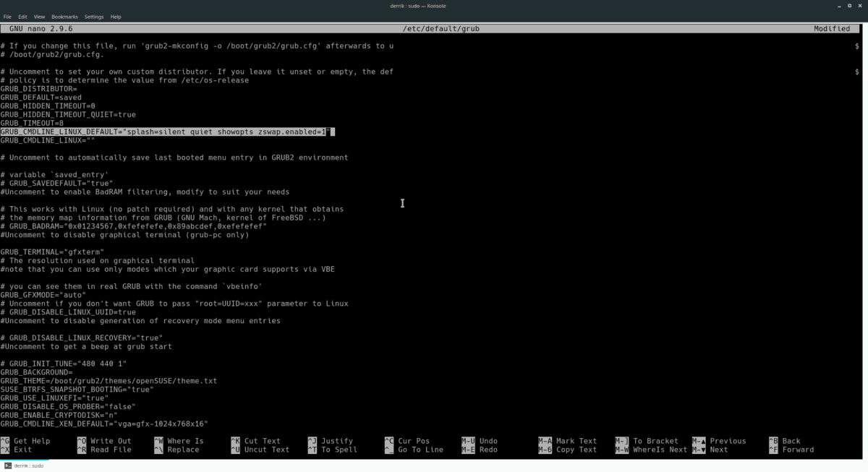Click the GRUB_SAVEDEFAULT="true" comment line
The height and width of the screenshot is (472, 868).
[56, 183]
